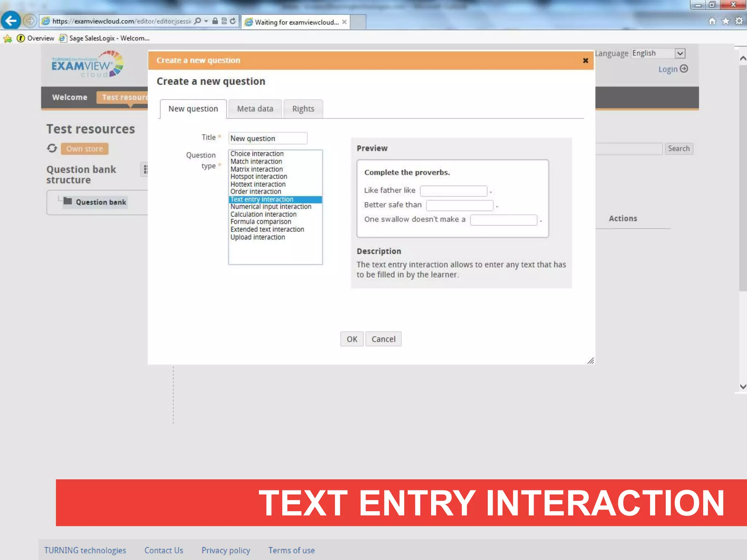Open the Contact Us footer link

coord(164,550)
